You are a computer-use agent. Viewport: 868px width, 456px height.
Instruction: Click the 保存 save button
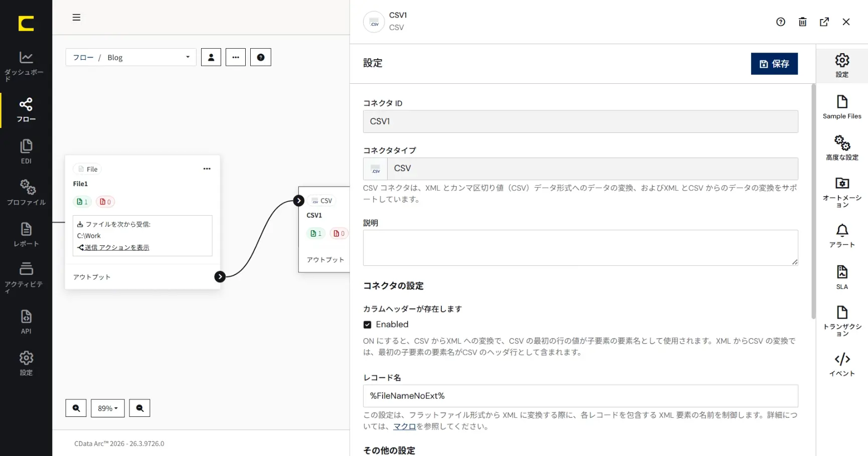click(774, 64)
